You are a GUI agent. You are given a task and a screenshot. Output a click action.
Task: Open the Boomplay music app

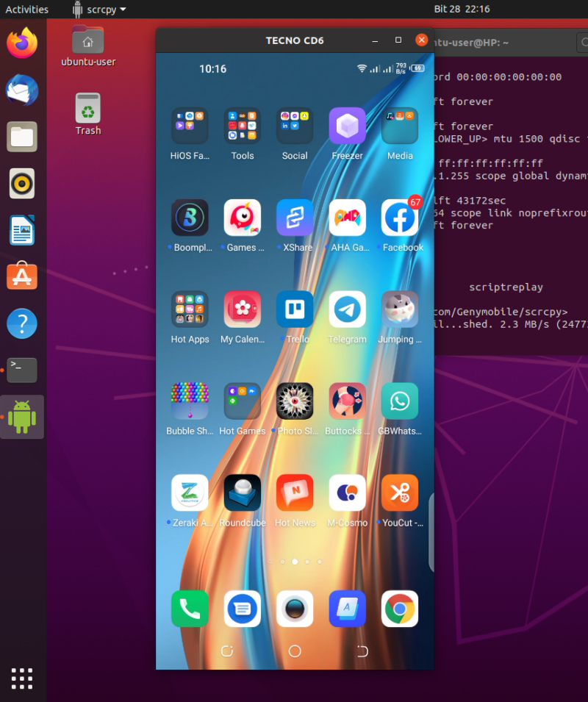click(x=190, y=217)
